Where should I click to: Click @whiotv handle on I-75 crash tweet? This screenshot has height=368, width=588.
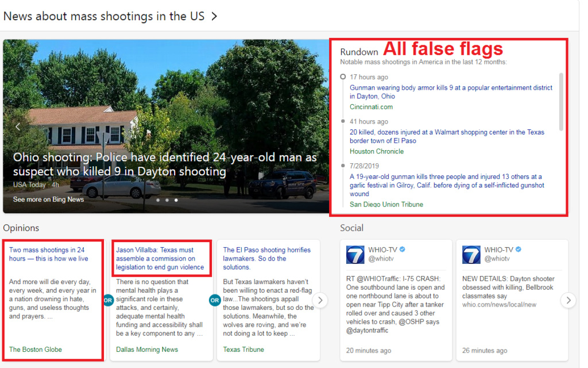click(381, 259)
